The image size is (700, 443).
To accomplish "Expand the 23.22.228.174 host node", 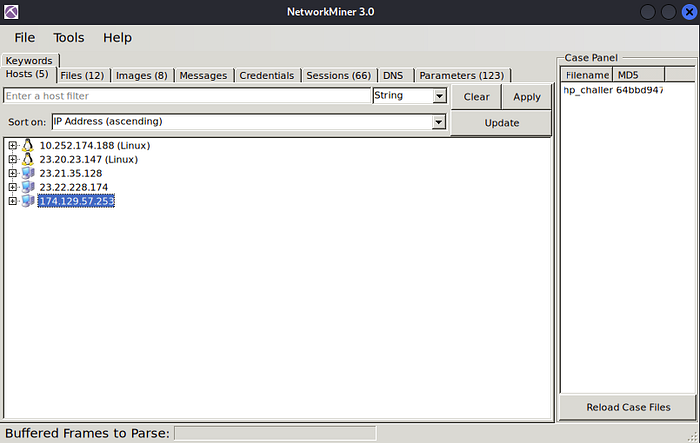I will point(12,187).
